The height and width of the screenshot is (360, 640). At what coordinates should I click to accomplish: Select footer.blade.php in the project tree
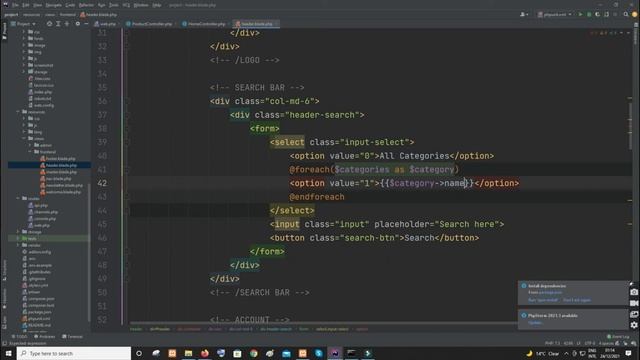click(58, 158)
